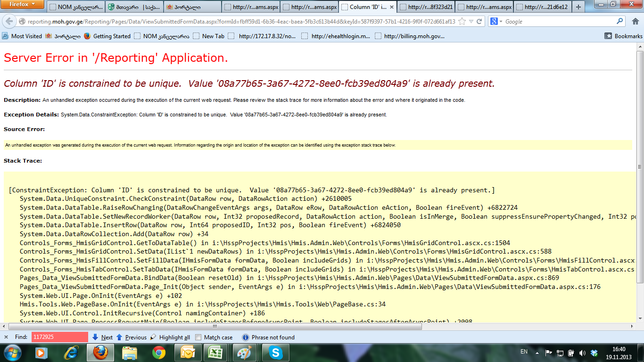Close the find bar
Viewport: 644px width, 362px height.
click(x=6, y=337)
